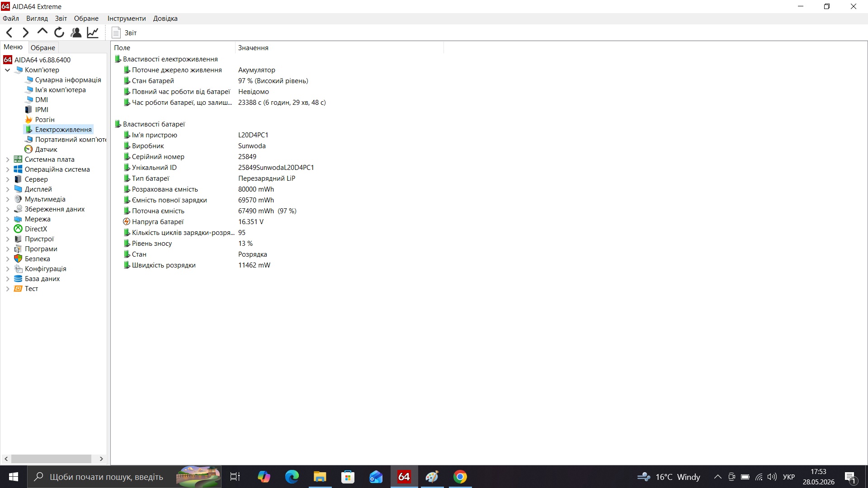Click the volume speaker tray icon
Screen dimensions: 868x488
[772, 477]
